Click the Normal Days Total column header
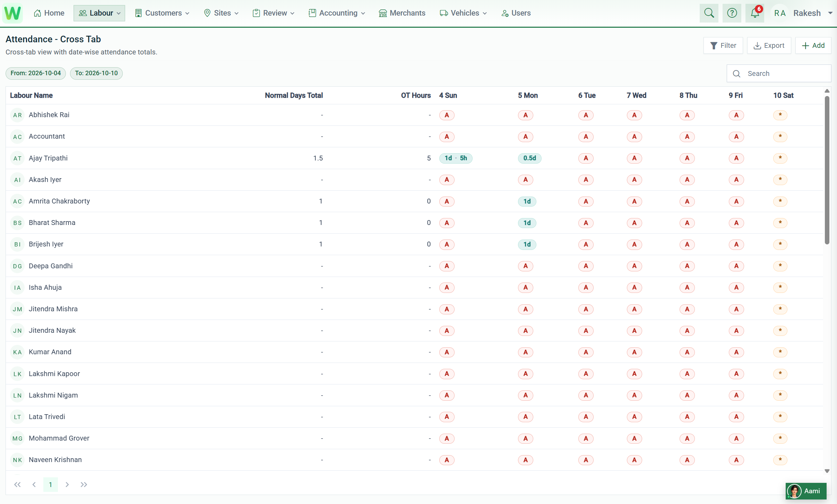837x504 pixels. (294, 95)
